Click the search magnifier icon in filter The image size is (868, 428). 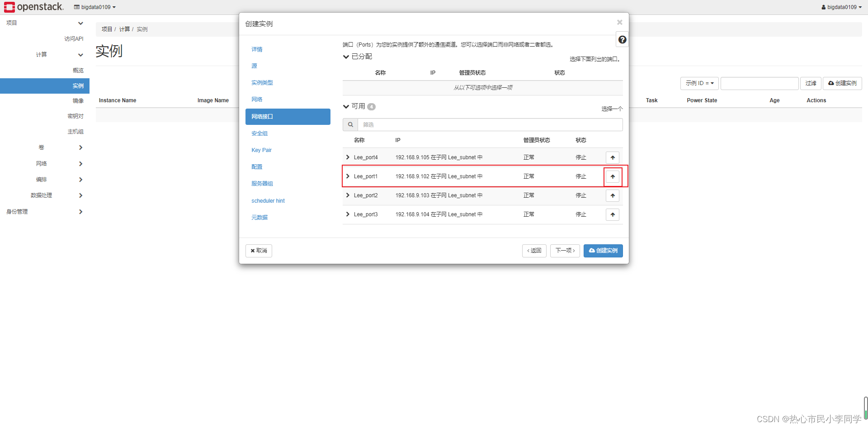(x=350, y=125)
